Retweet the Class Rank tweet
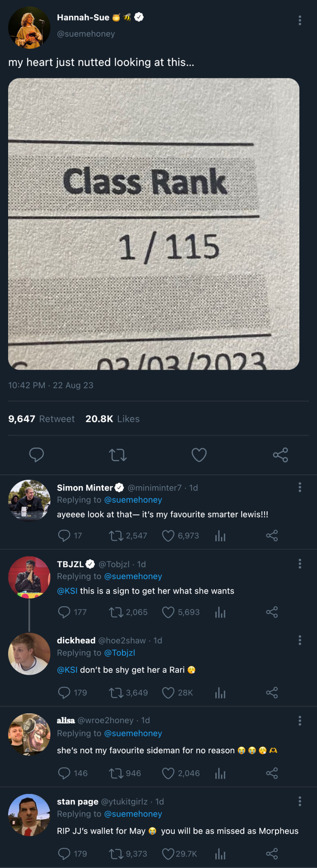 118,455
